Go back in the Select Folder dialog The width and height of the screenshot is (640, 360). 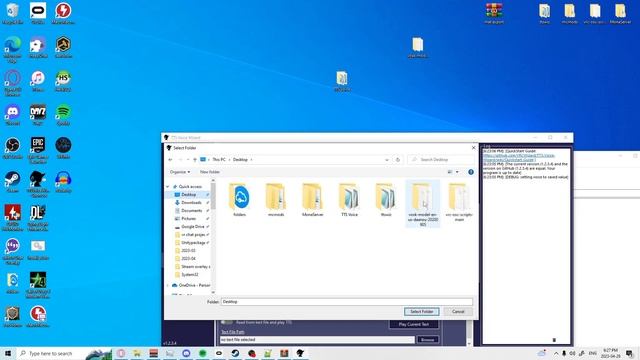point(170,160)
